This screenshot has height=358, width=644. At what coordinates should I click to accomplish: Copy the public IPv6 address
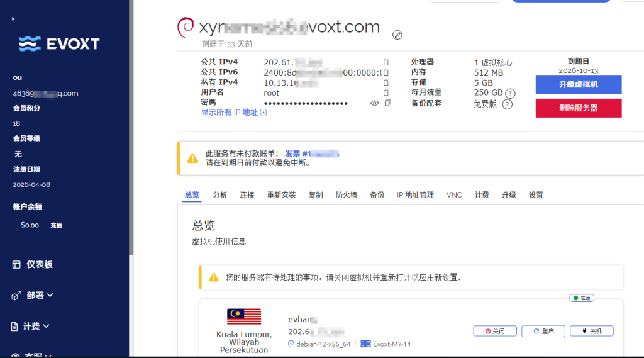click(387, 72)
